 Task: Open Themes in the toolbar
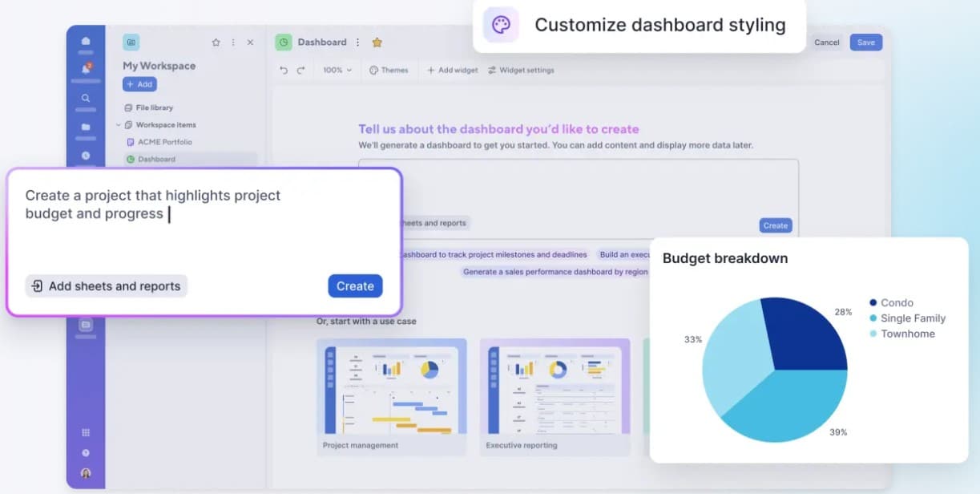click(x=389, y=71)
